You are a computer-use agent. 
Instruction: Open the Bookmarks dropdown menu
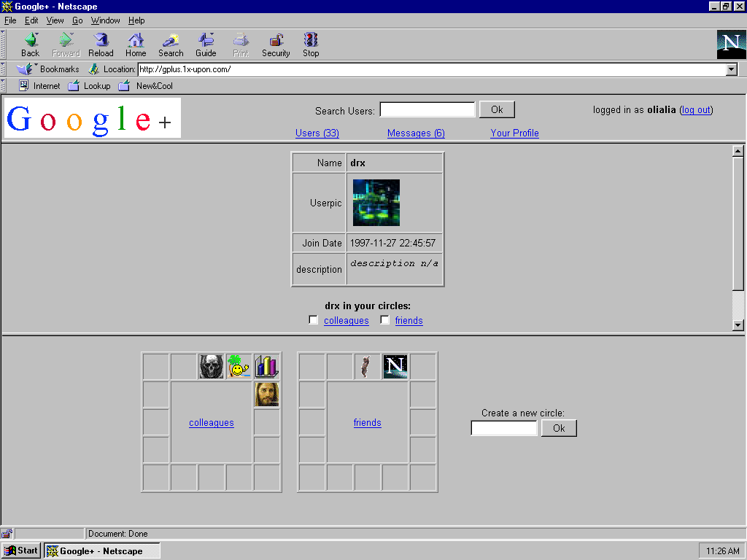click(x=50, y=69)
